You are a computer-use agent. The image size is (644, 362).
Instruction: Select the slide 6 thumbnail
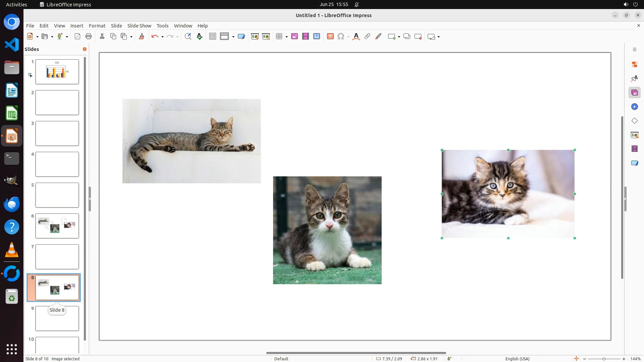tap(57, 226)
